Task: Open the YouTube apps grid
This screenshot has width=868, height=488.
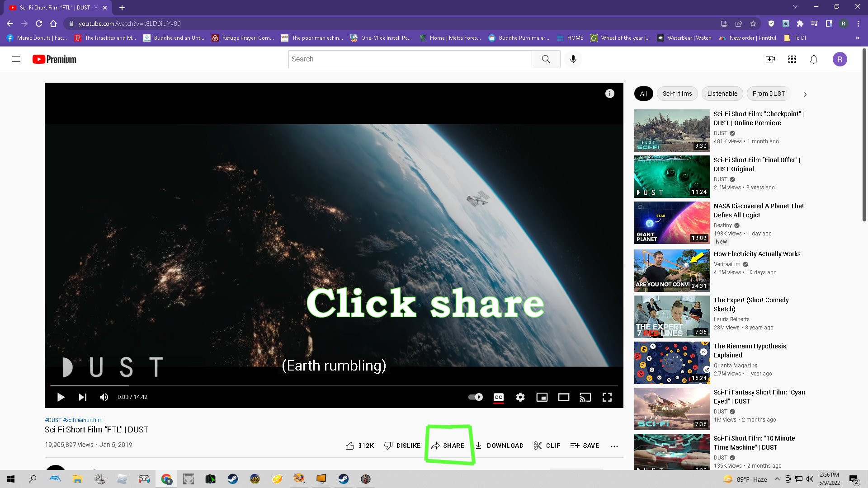Action: click(792, 59)
